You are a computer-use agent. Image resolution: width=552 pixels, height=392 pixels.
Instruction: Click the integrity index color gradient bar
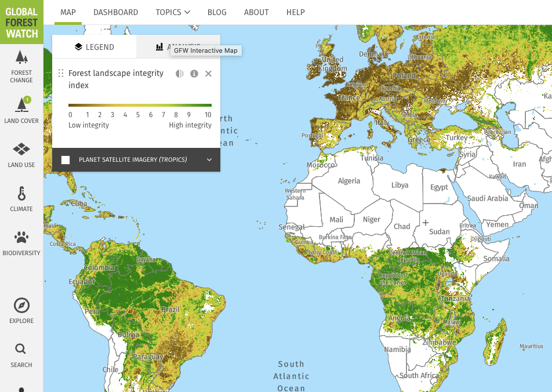(140, 106)
